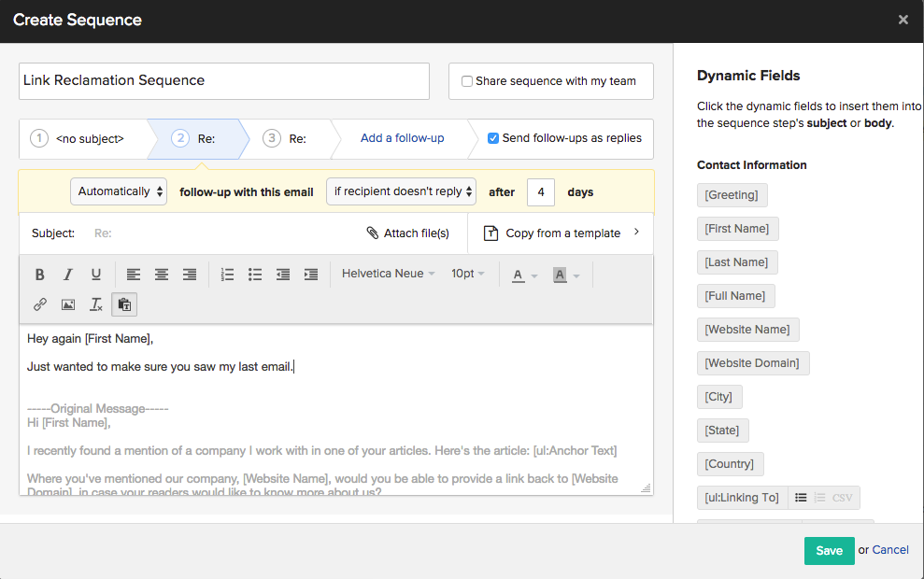The image size is (924, 579).
Task: Enable Share sequence with my team
Action: click(x=467, y=81)
